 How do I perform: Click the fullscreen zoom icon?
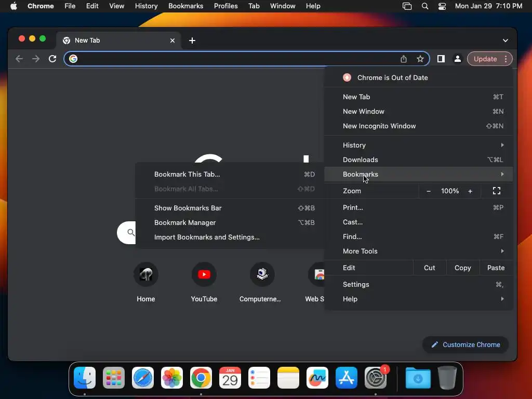click(x=496, y=191)
